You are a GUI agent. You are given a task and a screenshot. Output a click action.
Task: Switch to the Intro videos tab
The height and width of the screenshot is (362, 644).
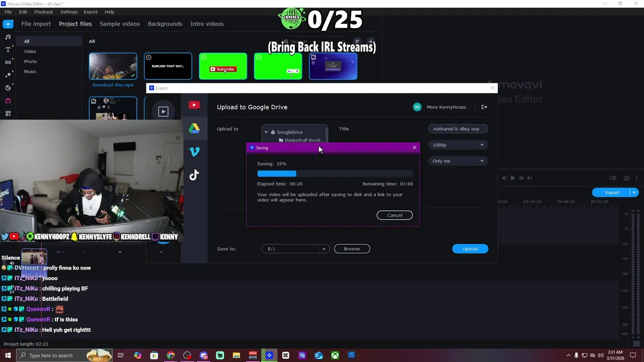tap(207, 24)
